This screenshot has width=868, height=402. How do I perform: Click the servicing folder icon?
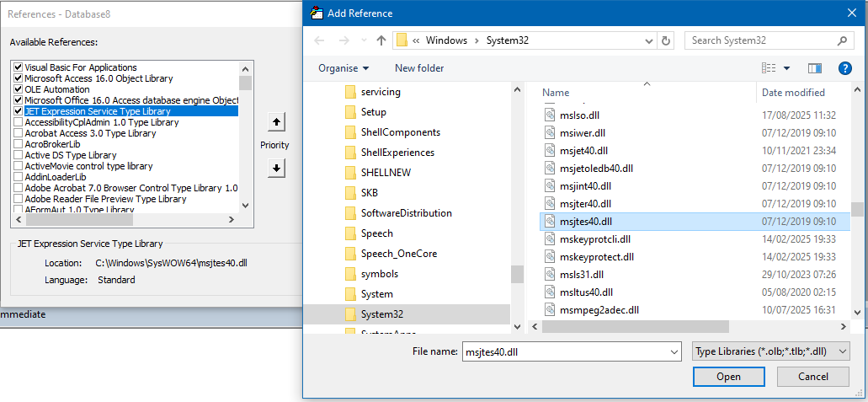(x=350, y=92)
